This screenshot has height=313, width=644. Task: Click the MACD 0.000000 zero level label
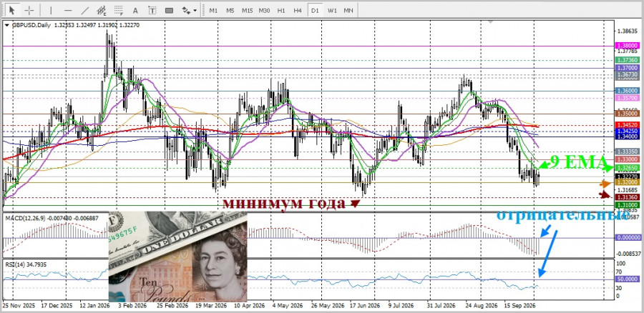tap(628, 237)
